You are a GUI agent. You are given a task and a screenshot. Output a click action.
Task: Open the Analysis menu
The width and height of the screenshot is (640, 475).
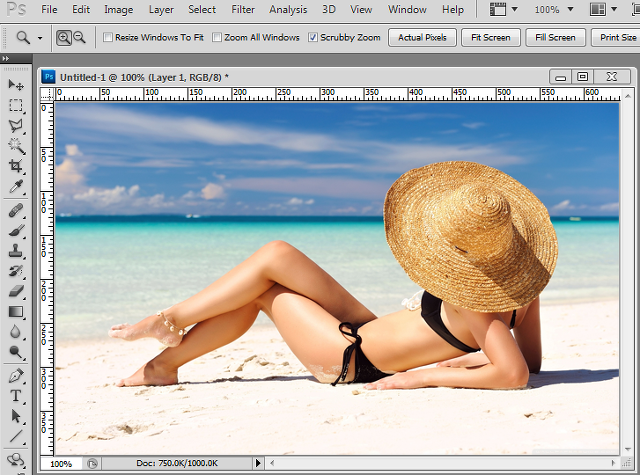click(288, 9)
